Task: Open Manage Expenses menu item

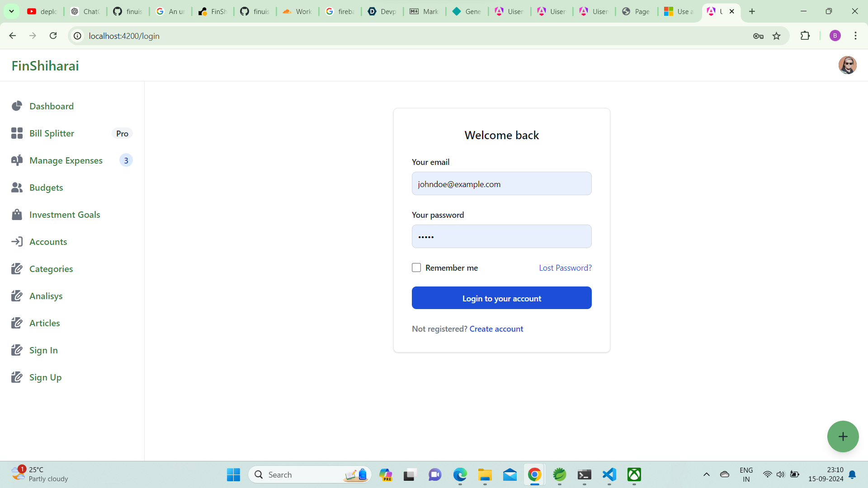Action: tap(66, 160)
